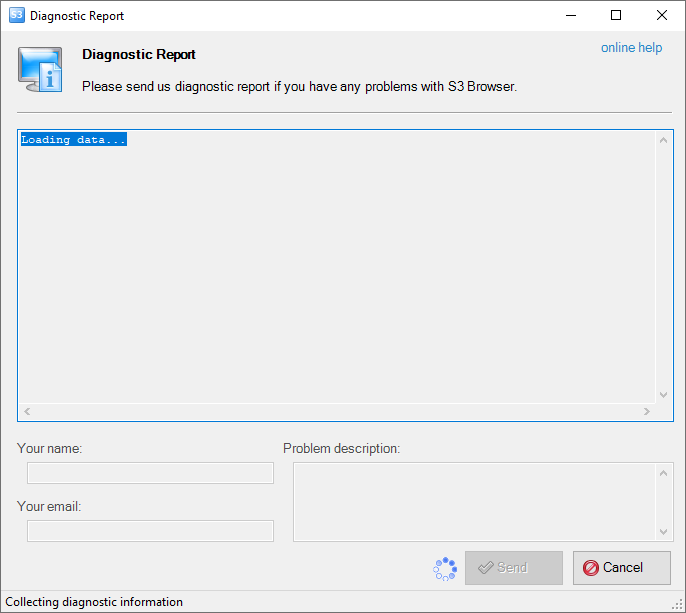Click the Cancel button

pyautogui.click(x=622, y=567)
